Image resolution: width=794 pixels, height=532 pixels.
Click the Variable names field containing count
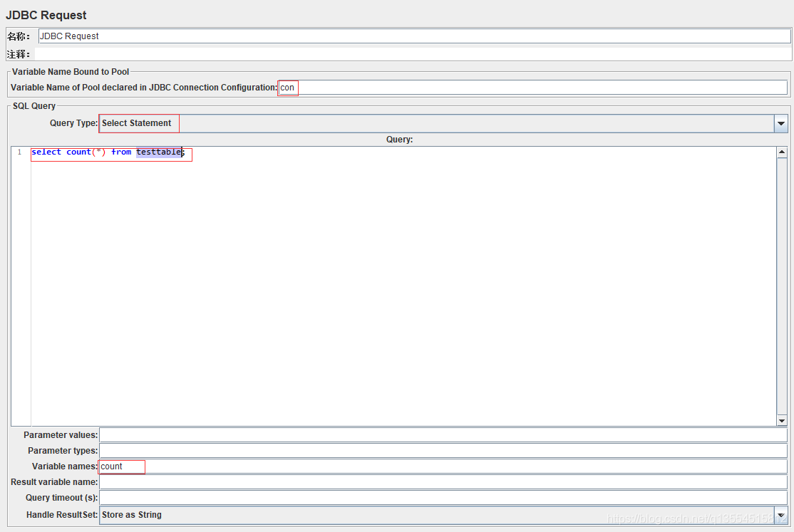click(x=443, y=466)
